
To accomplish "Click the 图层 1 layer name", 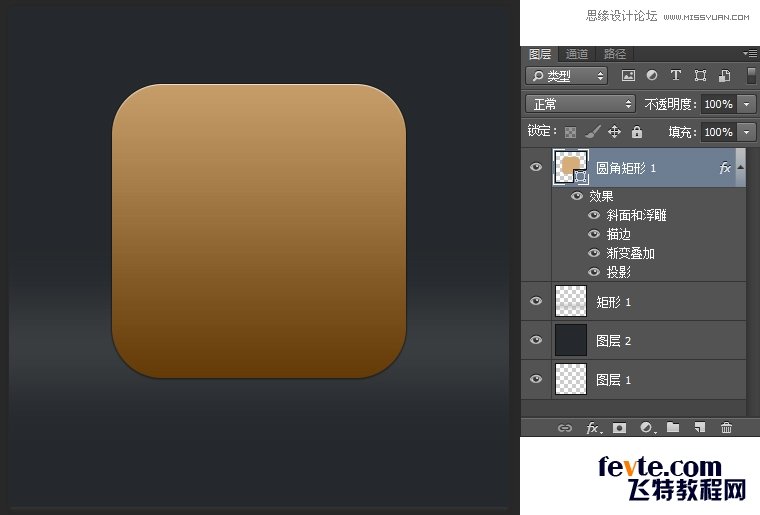I will [614, 380].
